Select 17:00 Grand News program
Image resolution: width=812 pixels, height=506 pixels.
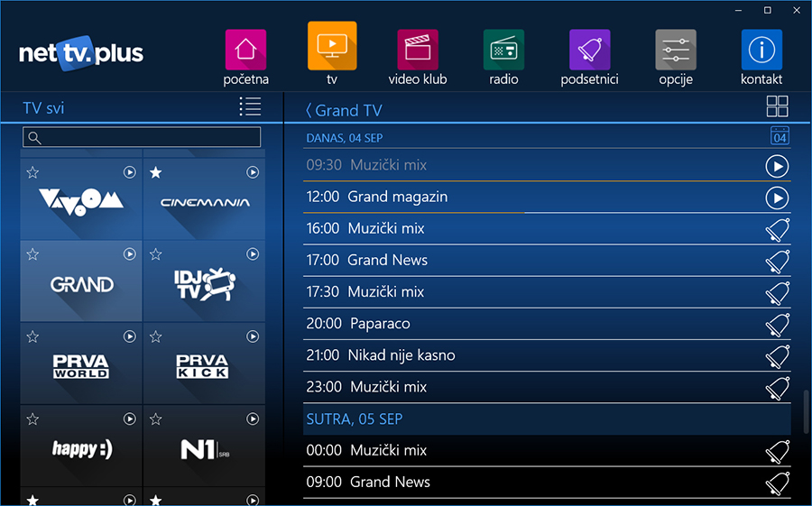547,261
